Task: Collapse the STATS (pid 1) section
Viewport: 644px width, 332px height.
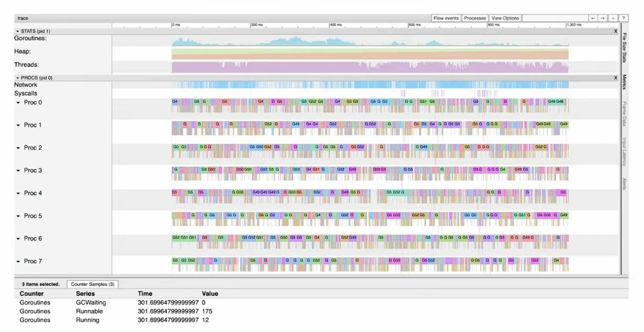Action: click(17, 31)
